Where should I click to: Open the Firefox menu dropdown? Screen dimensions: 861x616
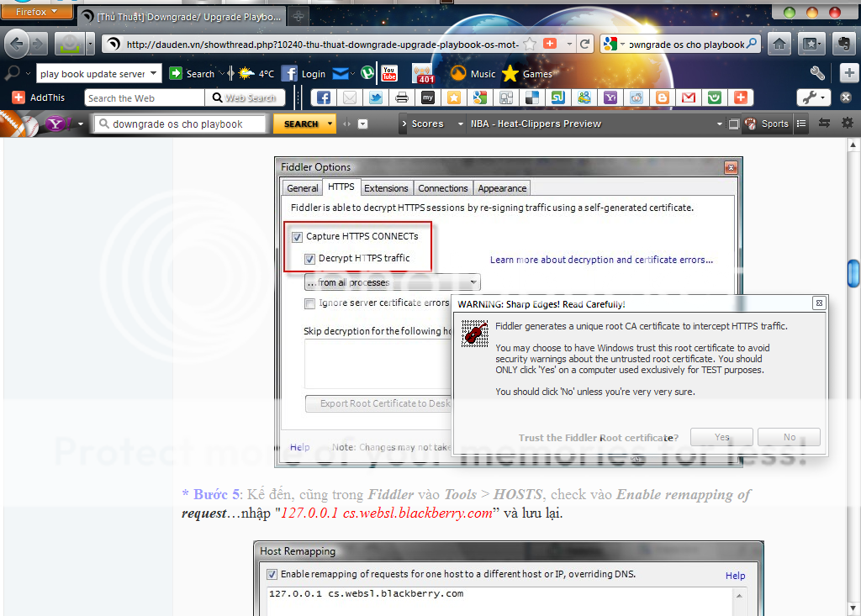[x=37, y=13]
